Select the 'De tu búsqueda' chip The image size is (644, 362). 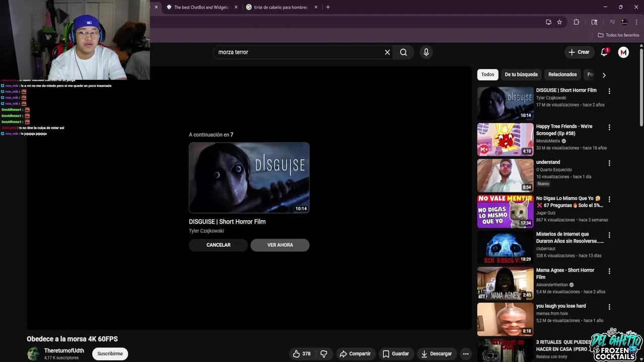521,74
